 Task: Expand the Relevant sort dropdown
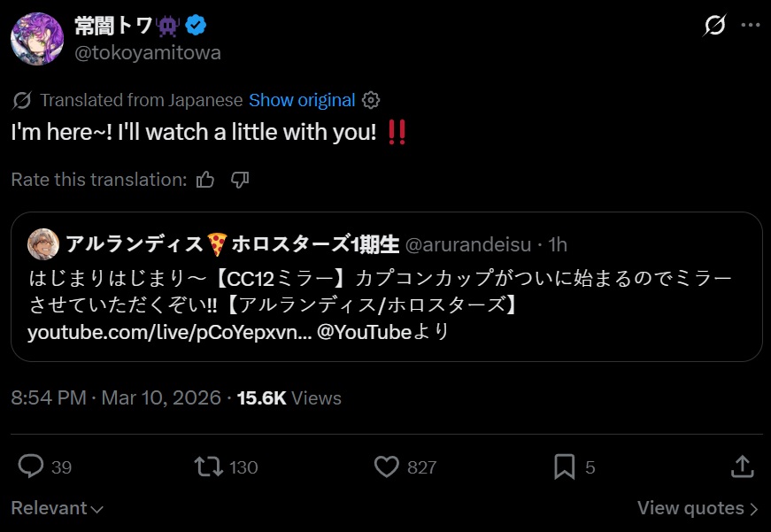click(x=58, y=508)
